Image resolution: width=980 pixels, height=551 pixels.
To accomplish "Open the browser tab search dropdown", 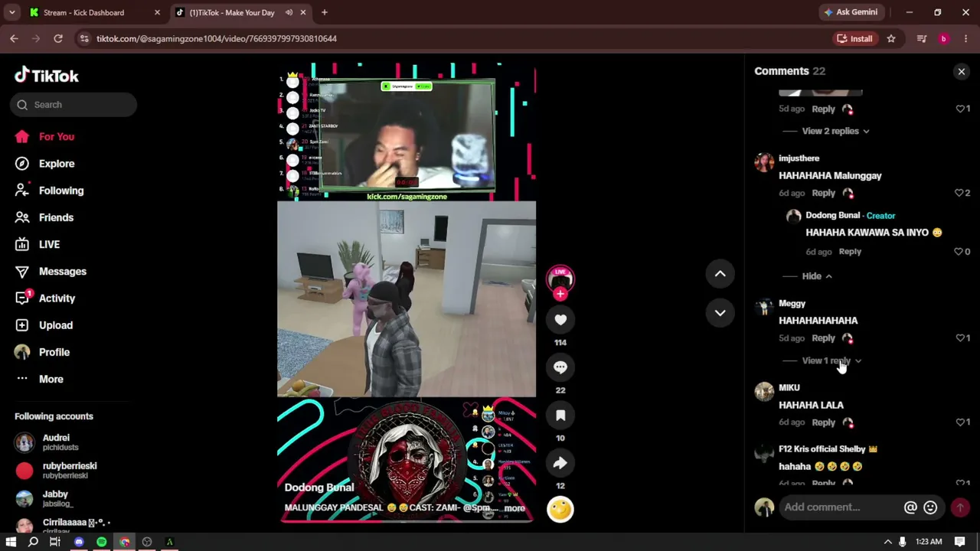I will 11,12.
